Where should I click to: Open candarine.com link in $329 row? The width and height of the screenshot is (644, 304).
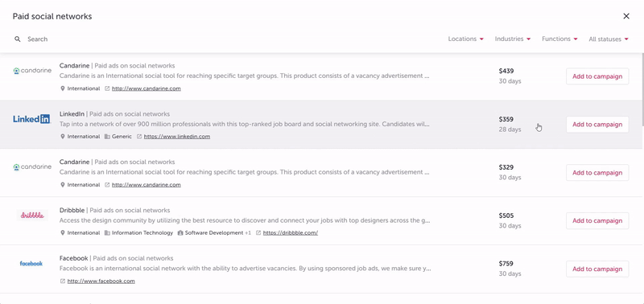pyautogui.click(x=147, y=185)
